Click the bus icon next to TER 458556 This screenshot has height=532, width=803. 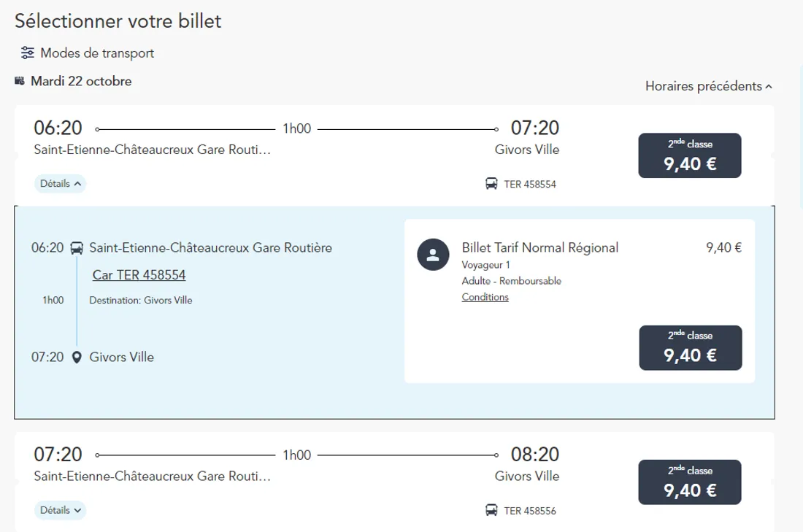[491, 510]
